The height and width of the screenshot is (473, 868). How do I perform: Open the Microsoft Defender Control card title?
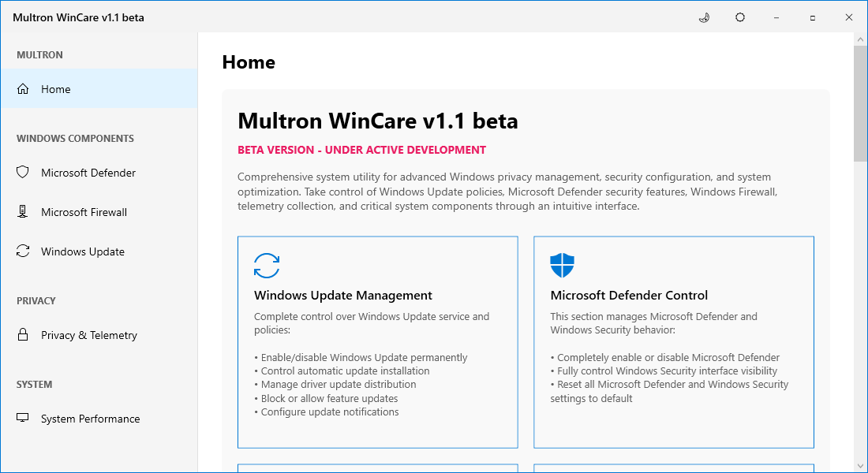pyautogui.click(x=629, y=296)
